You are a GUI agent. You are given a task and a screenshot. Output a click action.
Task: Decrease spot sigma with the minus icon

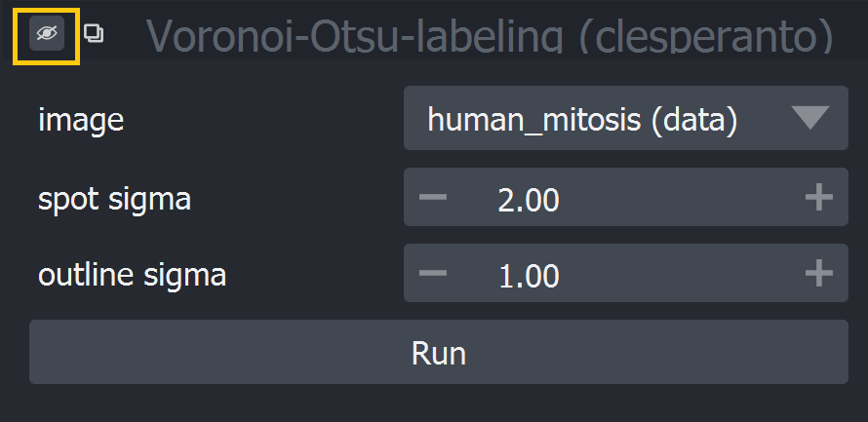coord(432,197)
